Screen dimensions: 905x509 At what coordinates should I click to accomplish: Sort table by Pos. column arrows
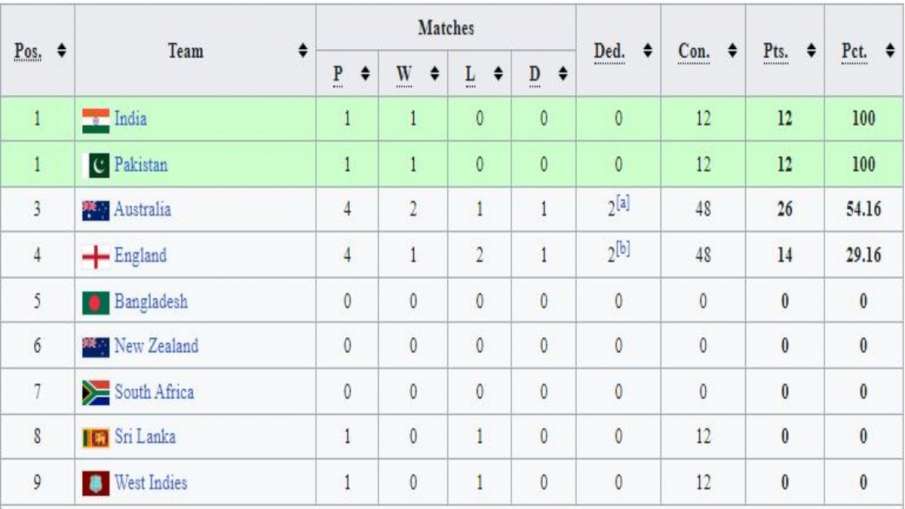click(x=62, y=50)
